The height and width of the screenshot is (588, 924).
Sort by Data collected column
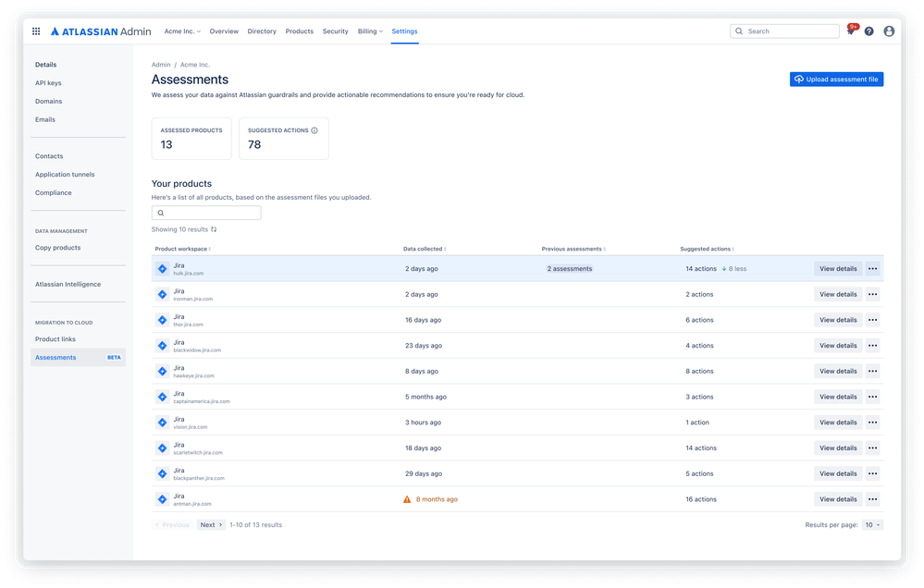(425, 250)
